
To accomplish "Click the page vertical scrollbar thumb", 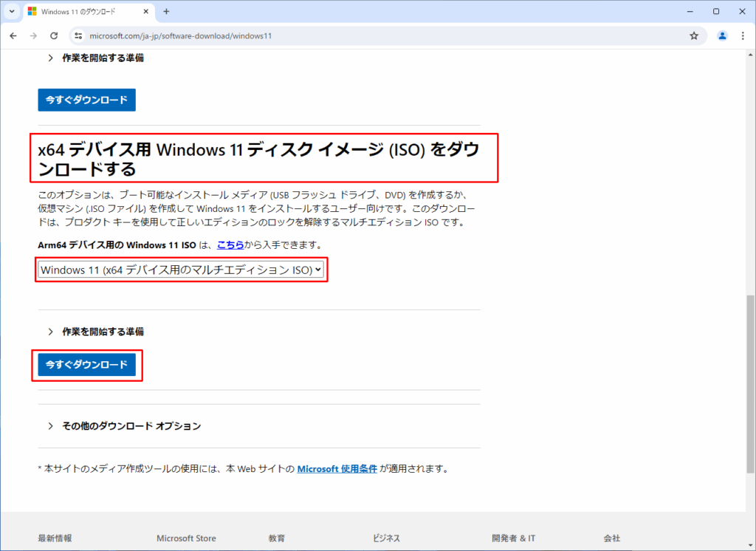I will (x=750, y=384).
